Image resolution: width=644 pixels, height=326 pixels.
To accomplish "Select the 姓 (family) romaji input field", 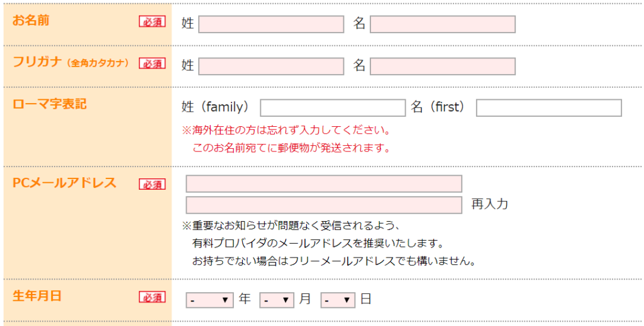I will pos(333,108).
